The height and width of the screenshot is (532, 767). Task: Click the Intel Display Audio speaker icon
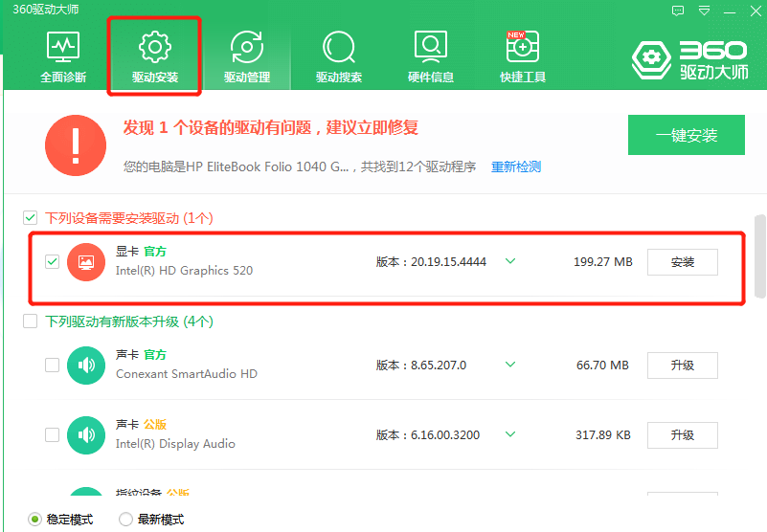pyautogui.click(x=86, y=435)
